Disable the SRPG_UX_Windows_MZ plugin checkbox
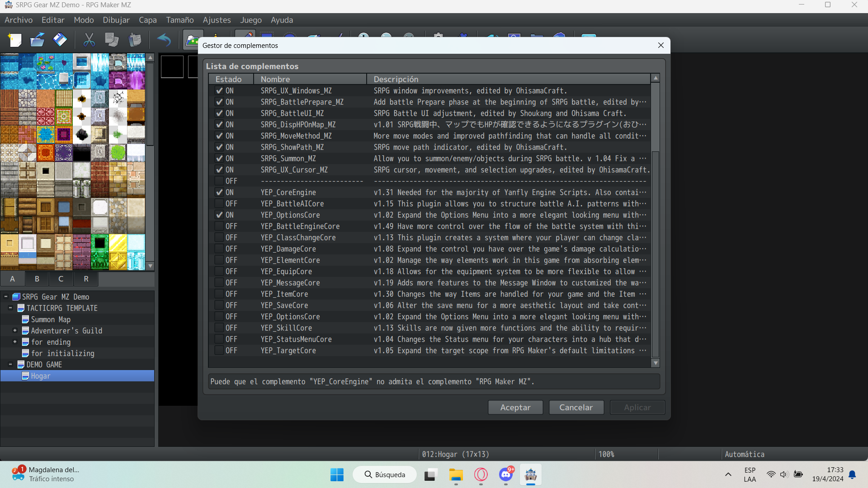This screenshot has height=488, width=868. (219, 91)
